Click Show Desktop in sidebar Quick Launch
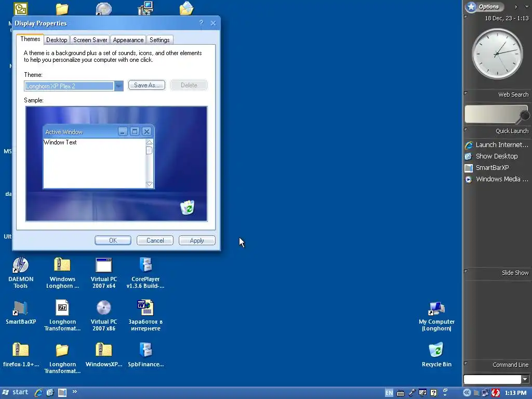The width and height of the screenshot is (532, 399). coord(491,156)
